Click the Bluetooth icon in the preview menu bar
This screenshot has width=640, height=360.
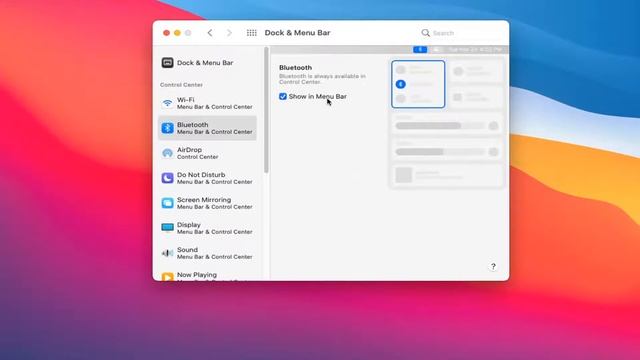click(420, 49)
